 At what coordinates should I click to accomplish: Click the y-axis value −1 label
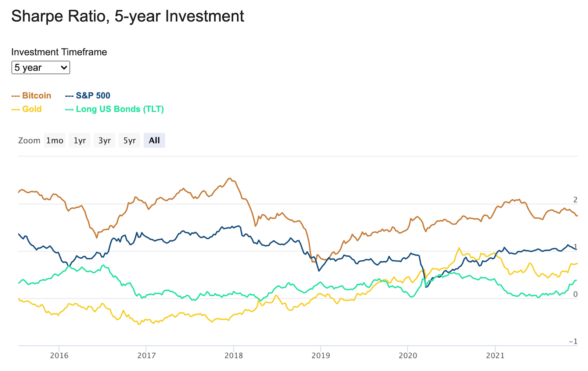[573, 341]
